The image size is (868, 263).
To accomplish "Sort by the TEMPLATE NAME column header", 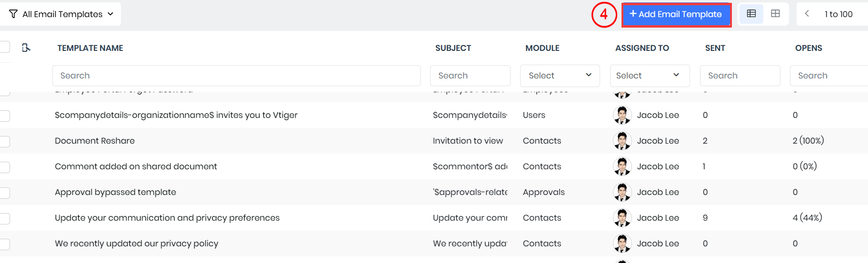I will pyautogui.click(x=90, y=48).
